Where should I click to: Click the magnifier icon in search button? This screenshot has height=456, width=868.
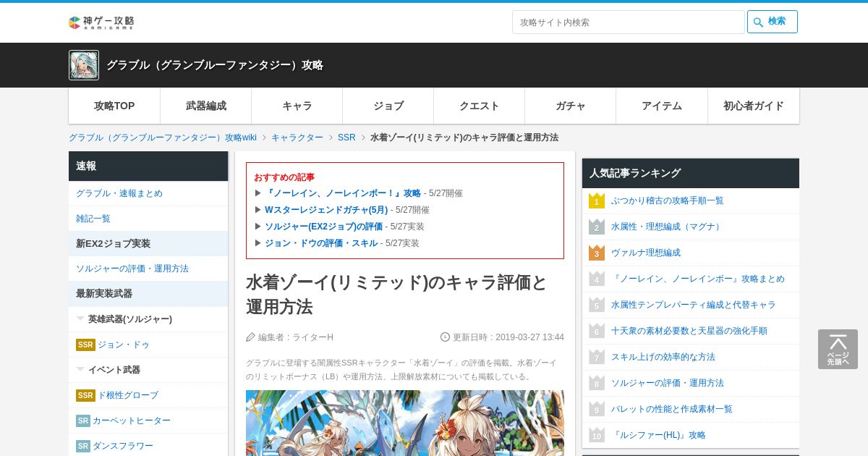pos(758,22)
